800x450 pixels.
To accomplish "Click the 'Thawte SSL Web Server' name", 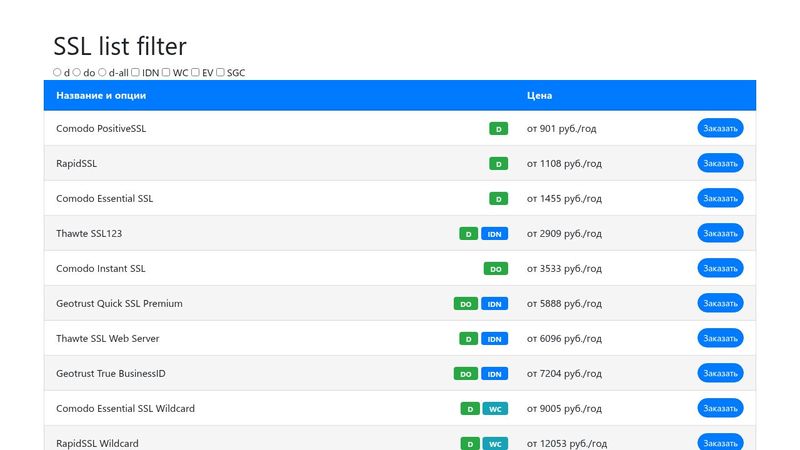I will click(x=108, y=338).
